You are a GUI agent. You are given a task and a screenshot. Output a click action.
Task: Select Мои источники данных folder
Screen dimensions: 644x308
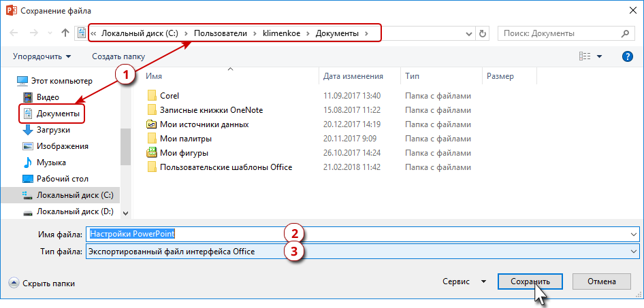click(x=204, y=124)
